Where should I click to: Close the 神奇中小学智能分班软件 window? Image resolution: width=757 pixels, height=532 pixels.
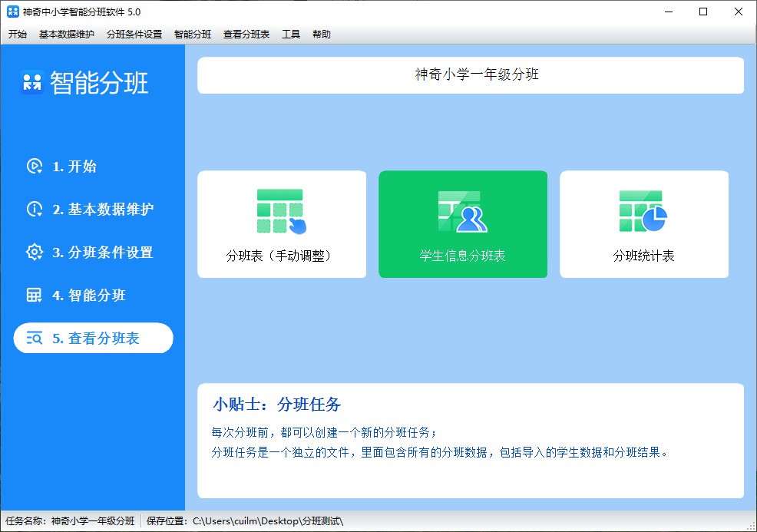pos(738,12)
